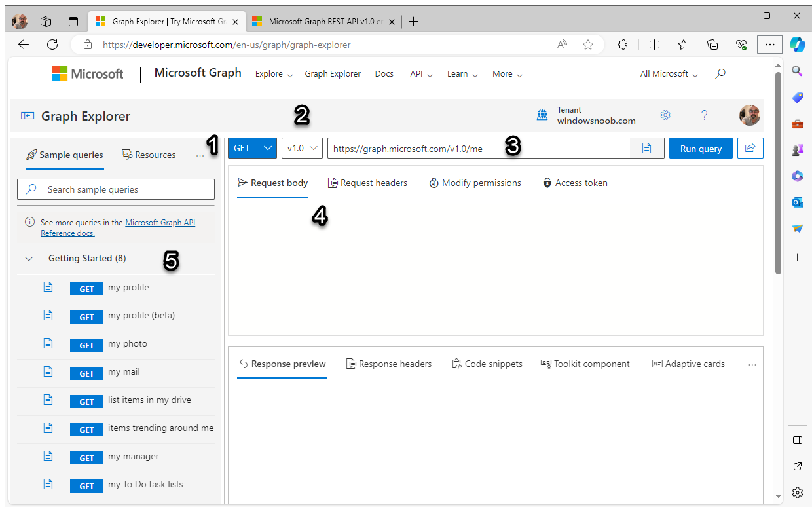Collapse the Getting Started (8) group
812x507 pixels.
[x=29, y=259]
